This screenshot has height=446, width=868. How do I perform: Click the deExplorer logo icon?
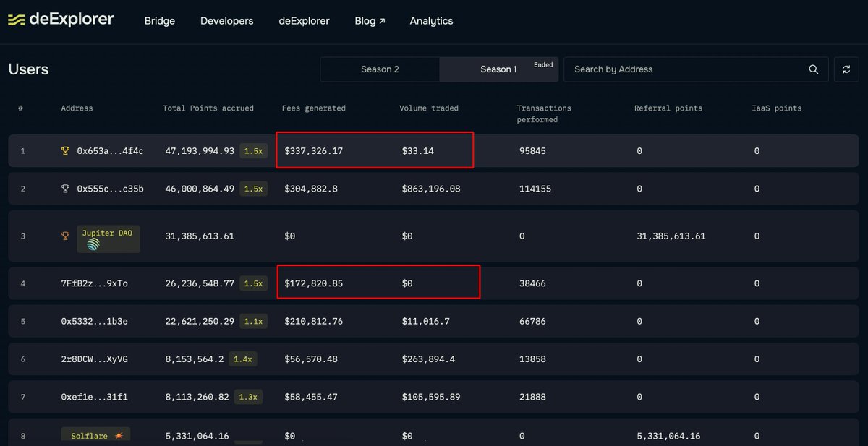tap(16, 20)
